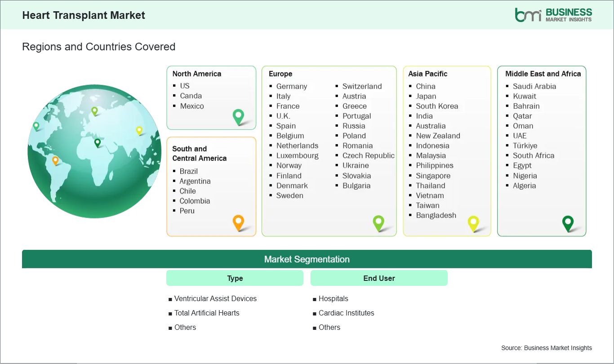Click the bullet marker for Total Artificial Hearts
614x364 pixels.
point(170,313)
